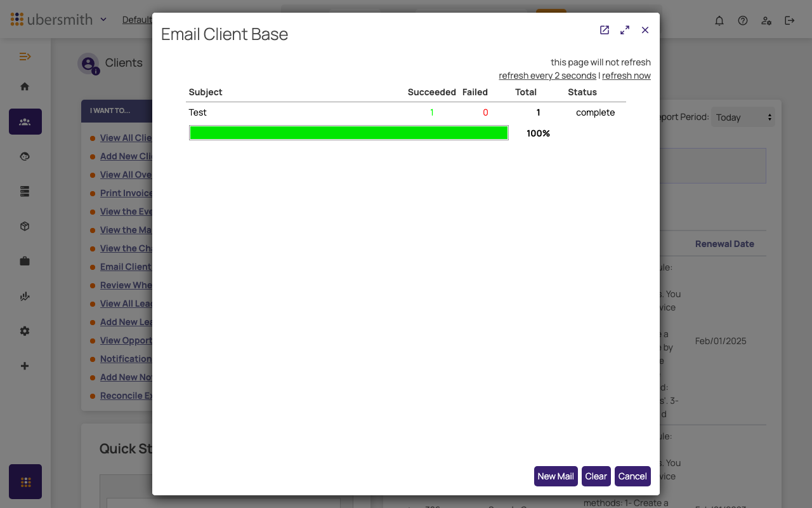This screenshot has width=812, height=508.
Task: Click the Failed column header
Action: pyautogui.click(x=475, y=92)
